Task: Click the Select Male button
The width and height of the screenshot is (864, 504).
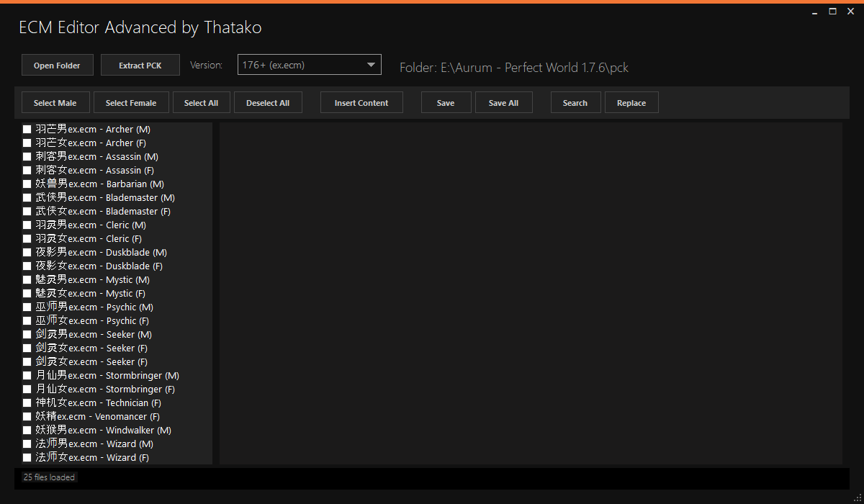Action: coord(55,103)
